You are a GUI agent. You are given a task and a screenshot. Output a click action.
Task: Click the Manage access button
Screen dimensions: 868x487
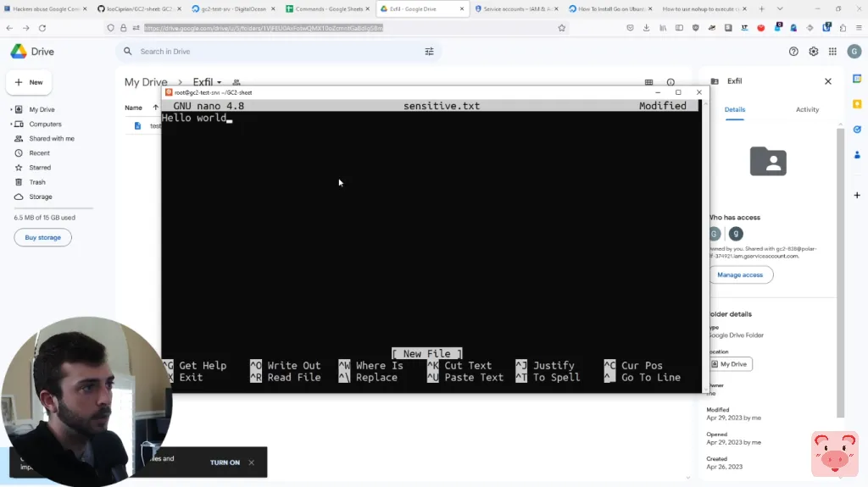[x=740, y=274]
